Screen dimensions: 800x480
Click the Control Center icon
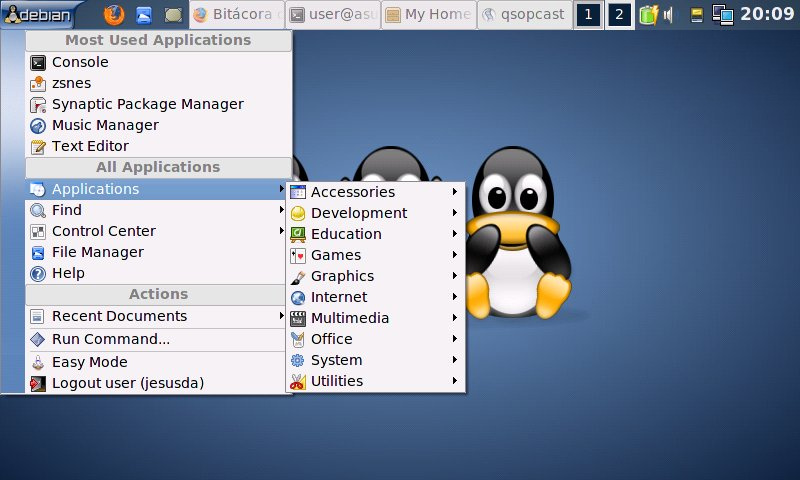pos(38,232)
